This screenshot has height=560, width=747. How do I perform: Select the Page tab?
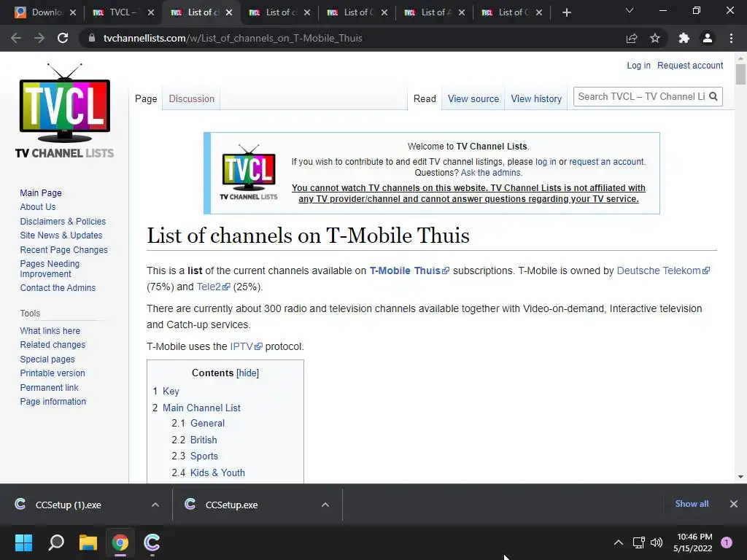[x=146, y=98]
